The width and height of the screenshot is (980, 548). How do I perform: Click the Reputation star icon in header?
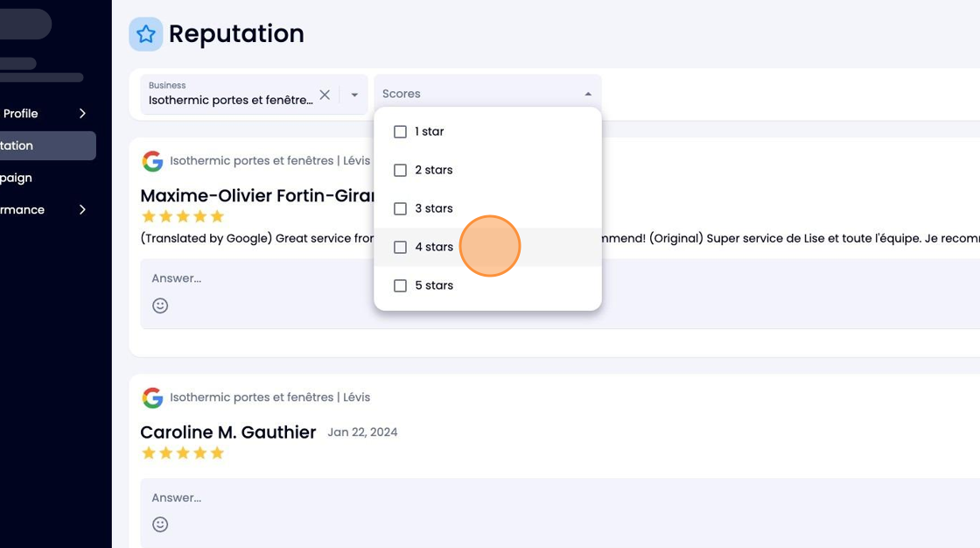point(145,34)
